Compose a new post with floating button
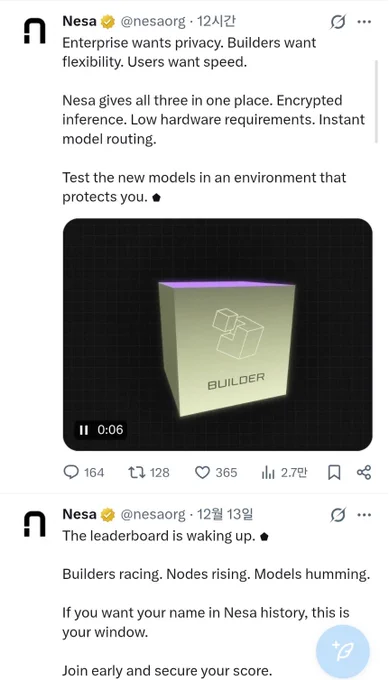389x680 pixels. (x=343, y=651)
